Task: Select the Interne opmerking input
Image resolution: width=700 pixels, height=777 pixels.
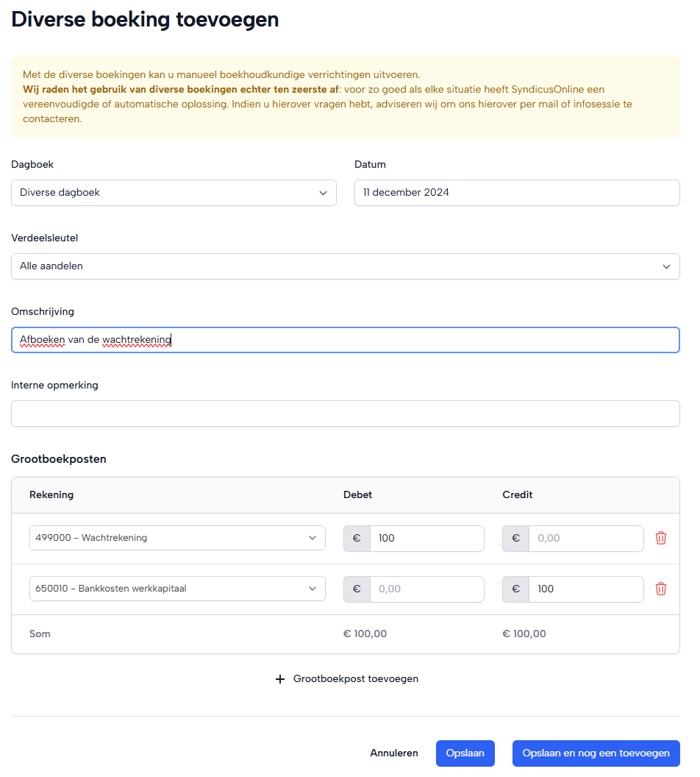Action: (x=345, y=414)
